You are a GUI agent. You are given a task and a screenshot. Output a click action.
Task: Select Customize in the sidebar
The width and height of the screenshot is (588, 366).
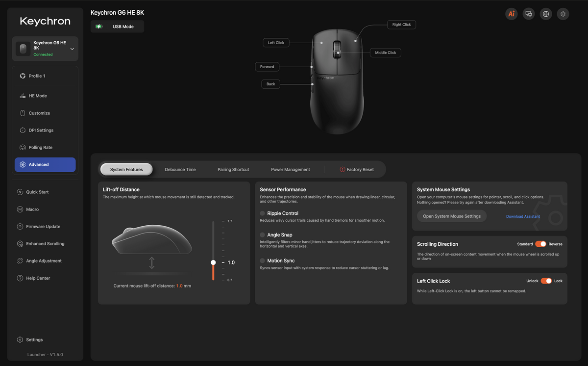point(45,113)
